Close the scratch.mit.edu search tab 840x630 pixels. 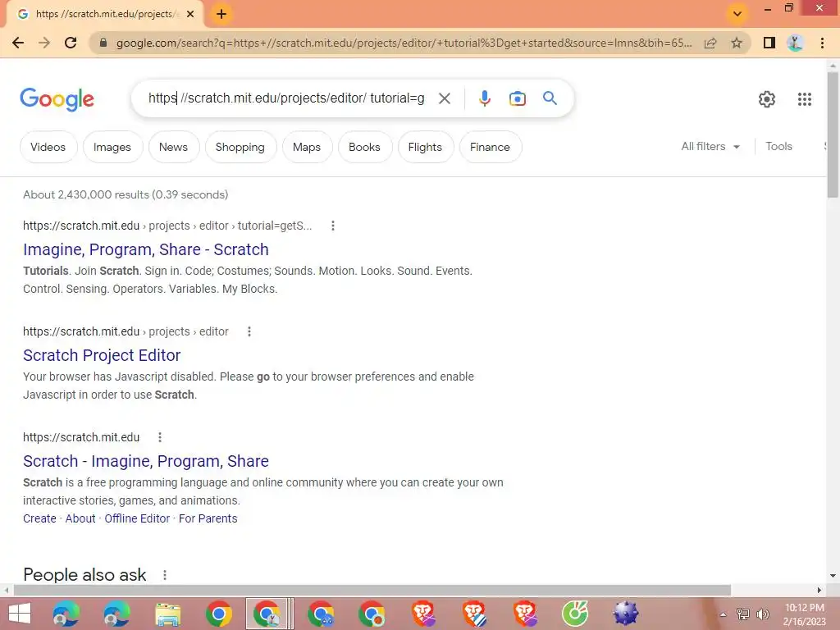pyautogui.click(x=190, y=15)
